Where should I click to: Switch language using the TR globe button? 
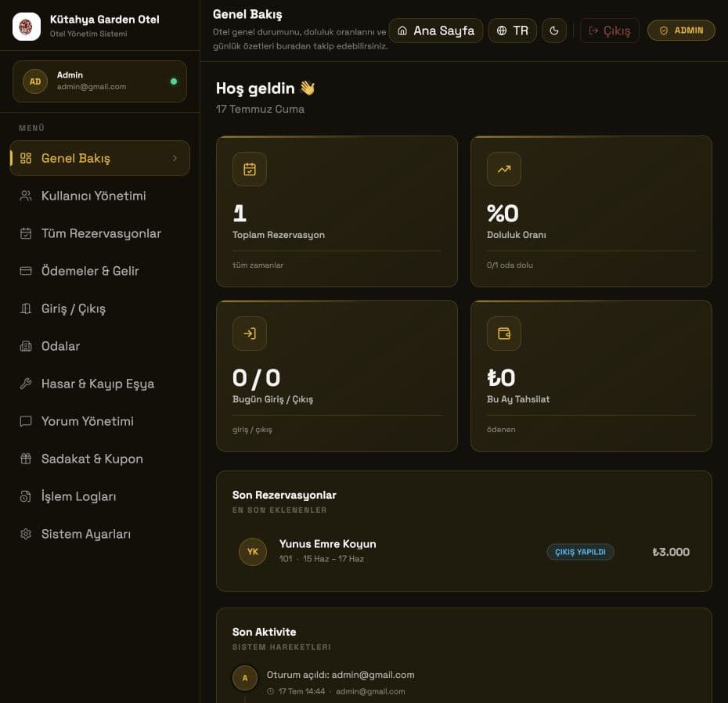513,31
